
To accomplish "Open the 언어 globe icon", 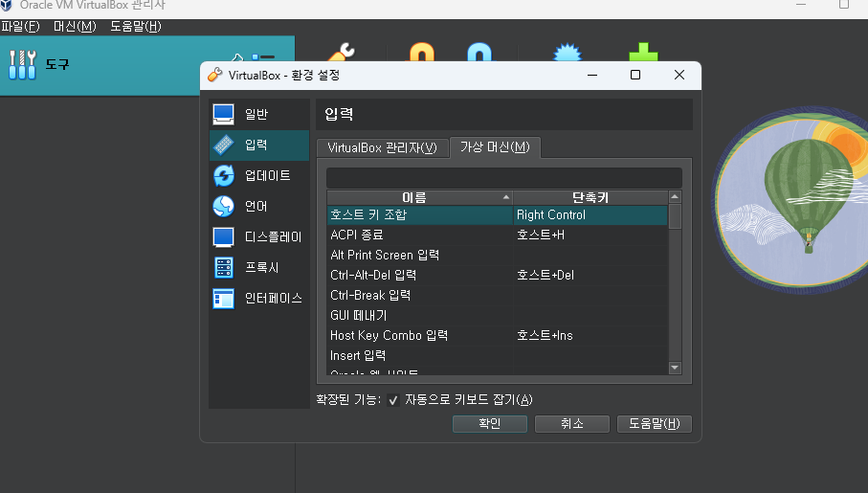I will 224,206.
